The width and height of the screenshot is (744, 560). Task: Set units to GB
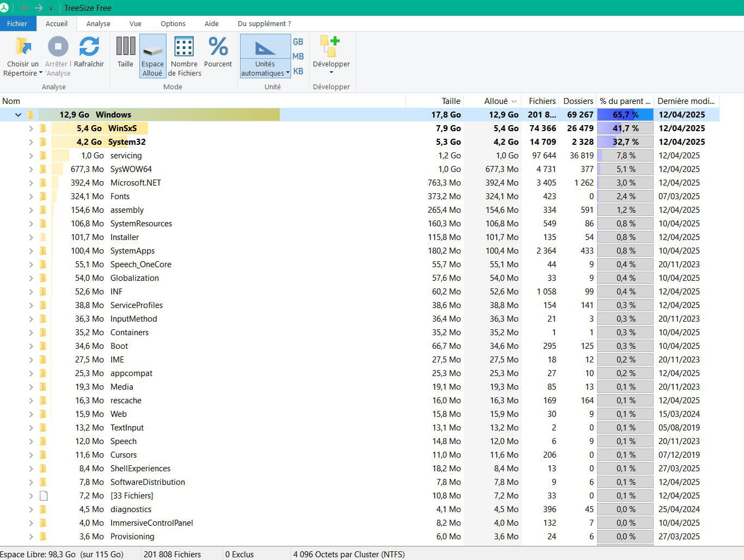pos(298,42)
